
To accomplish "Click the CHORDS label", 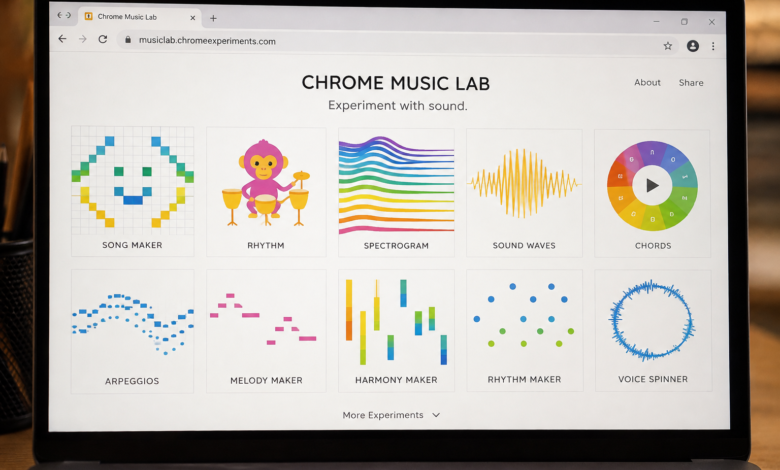I will pyautogui.click(x=653, y=246).
